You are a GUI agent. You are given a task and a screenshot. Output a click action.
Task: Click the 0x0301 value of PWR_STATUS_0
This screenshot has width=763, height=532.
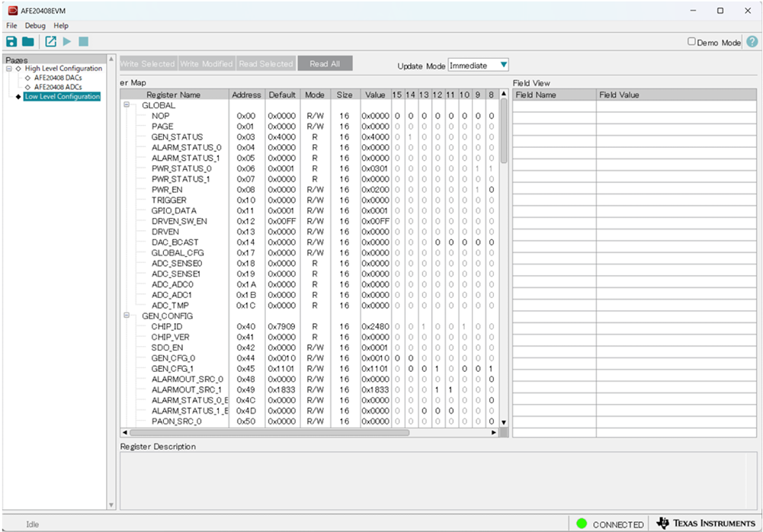pyautogui.click(x=375, y=169)
